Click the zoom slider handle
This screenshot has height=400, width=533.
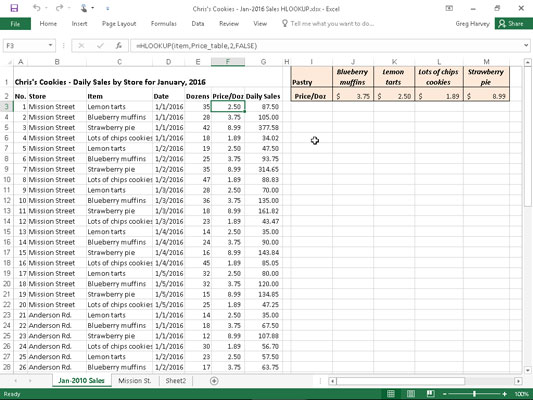point(474,394)
